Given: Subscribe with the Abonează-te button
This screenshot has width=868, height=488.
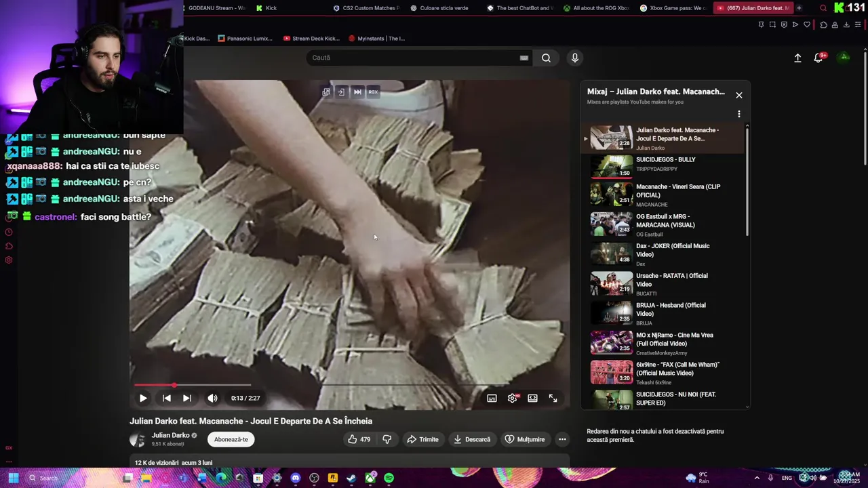Looking at the screenshot, I should pyautogui.click(x=231, y=439).
